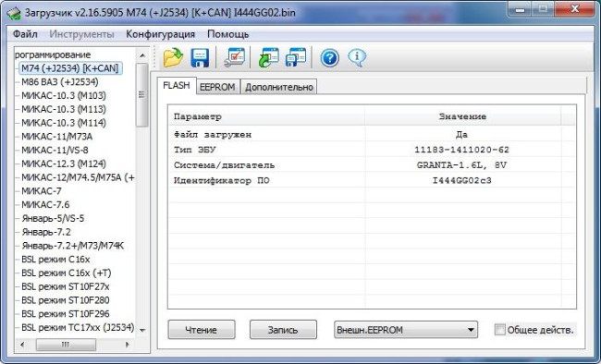Switch to the EEPROM tab

coord(217,87)
